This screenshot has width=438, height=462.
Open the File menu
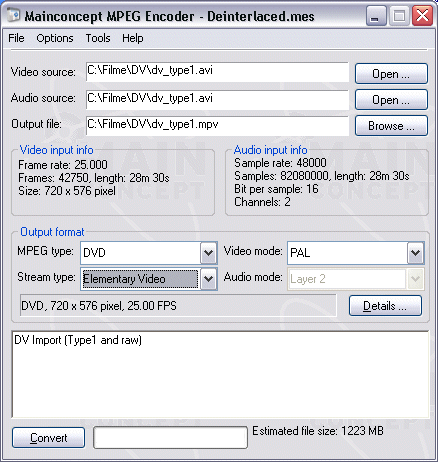coord(16,38)
